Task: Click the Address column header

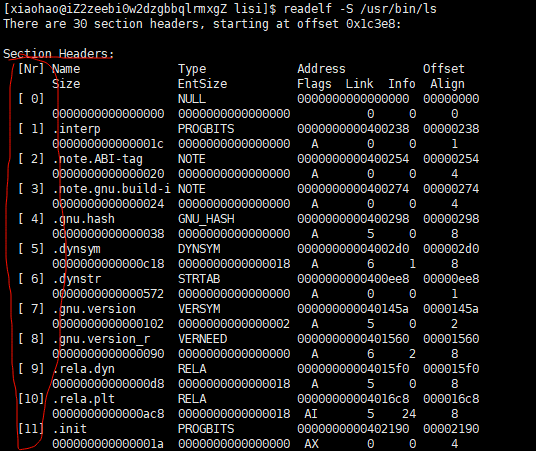Action: pyautogui.click(x=321, y=69)
